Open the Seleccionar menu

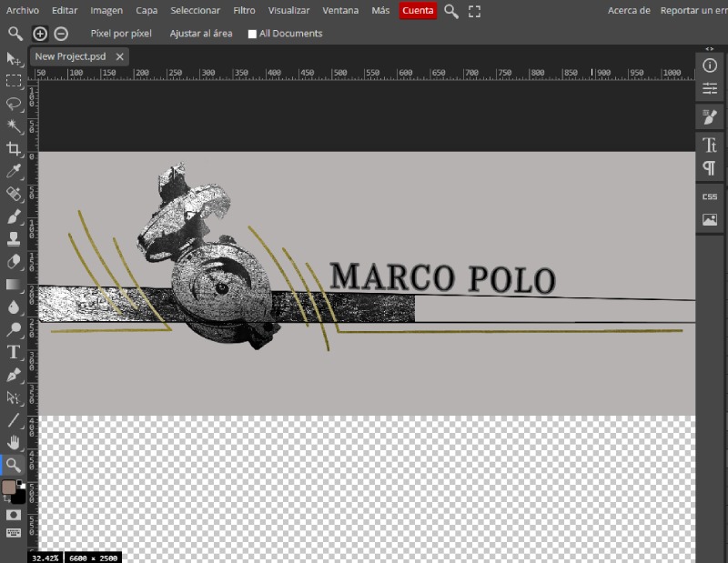pos(195,10)
